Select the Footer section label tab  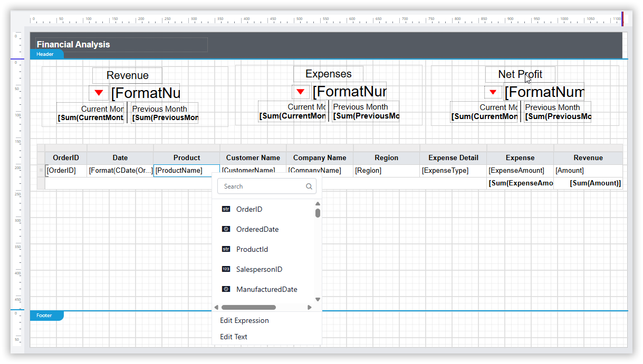45,316
